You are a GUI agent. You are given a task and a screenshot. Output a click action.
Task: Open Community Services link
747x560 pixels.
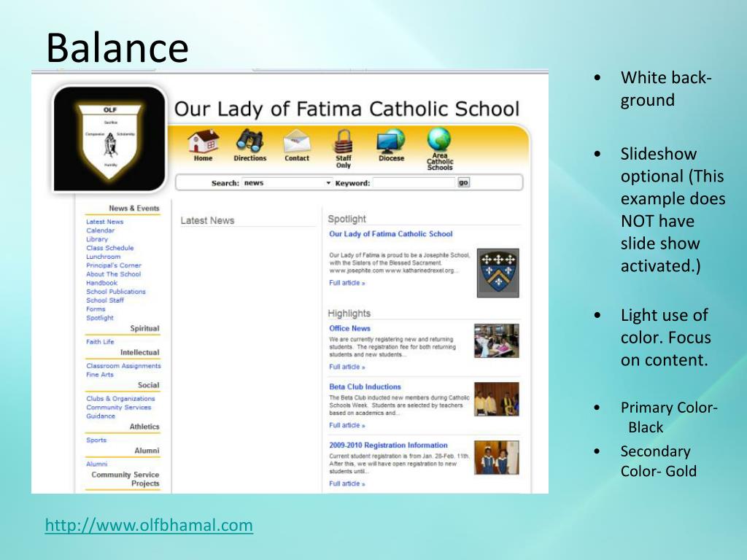[119, 407]
